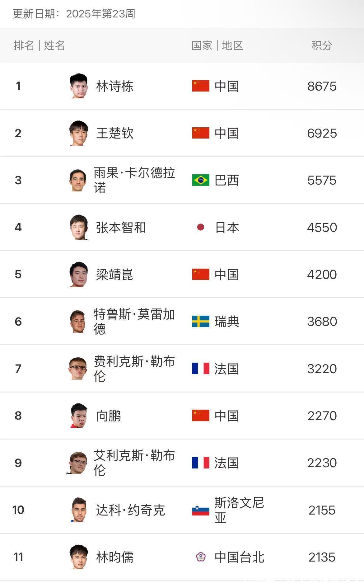The height and width of the screenshot is (588, 364).
Task: Open 王楚钦's player photo
Action: pos(78,133)
